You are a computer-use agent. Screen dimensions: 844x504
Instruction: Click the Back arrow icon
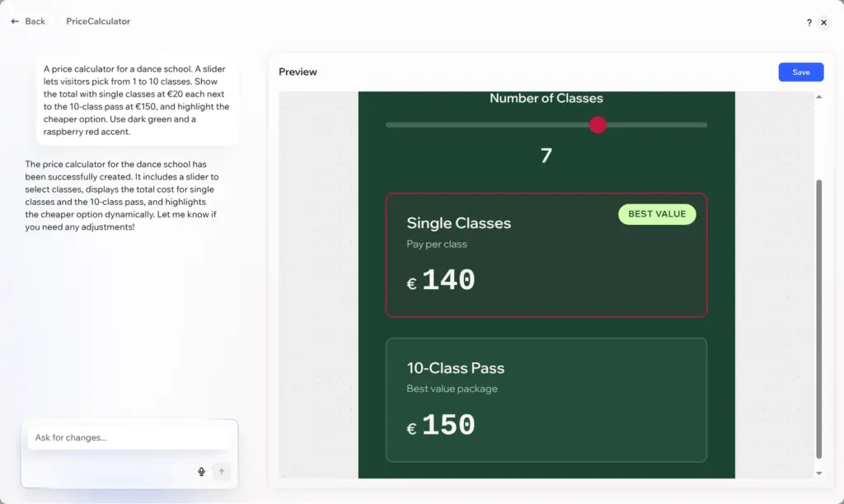point(15,21)
